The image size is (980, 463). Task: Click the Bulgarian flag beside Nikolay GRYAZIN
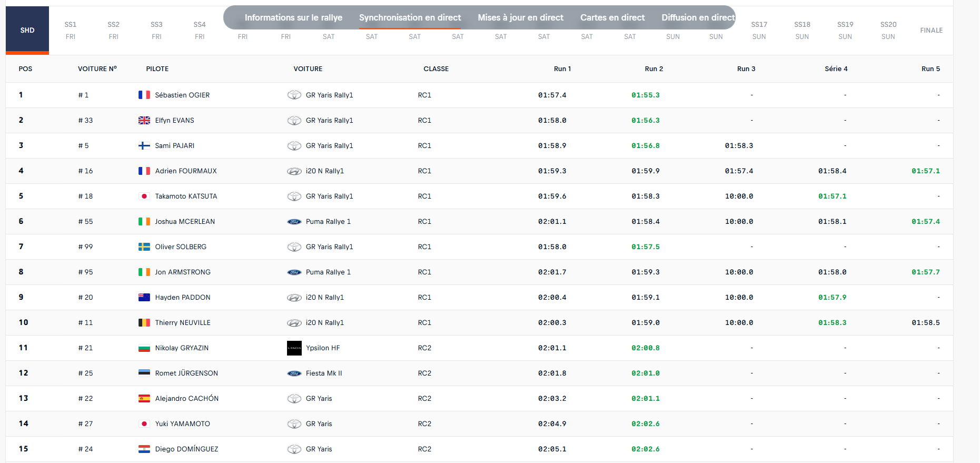click(x=144, y=348)
